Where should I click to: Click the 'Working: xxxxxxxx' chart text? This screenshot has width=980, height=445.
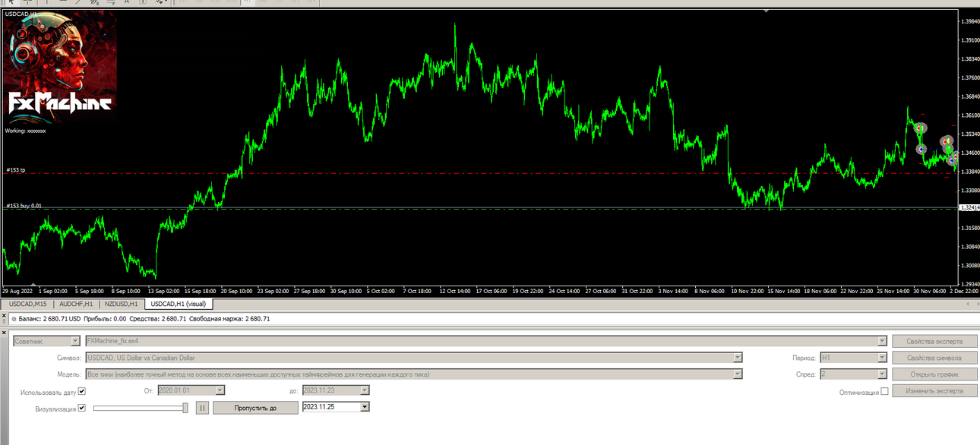pos(25,131)
